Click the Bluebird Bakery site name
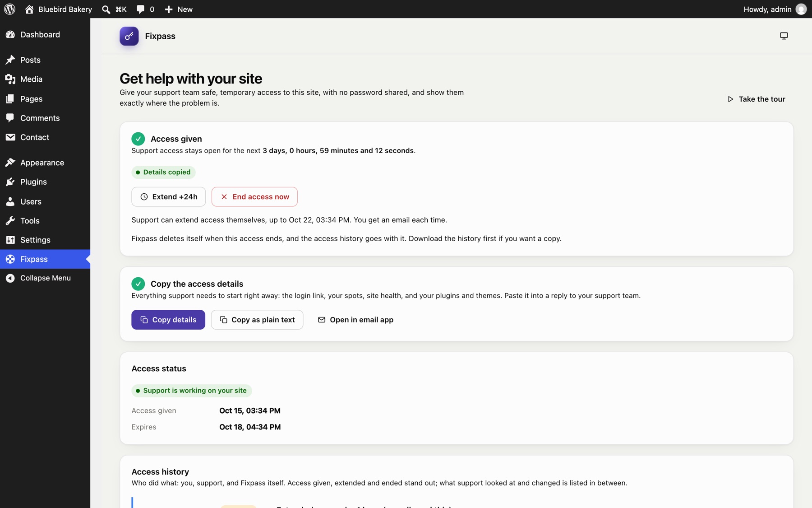The width and height of the screenshot is (812, 508). click(x=65, y=9)
